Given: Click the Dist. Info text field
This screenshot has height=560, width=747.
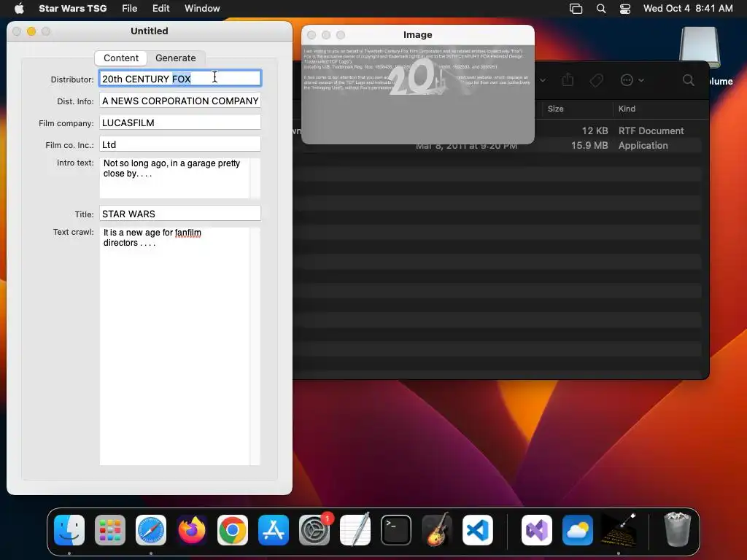Looking at the screenshot, I should click(180, 101).
